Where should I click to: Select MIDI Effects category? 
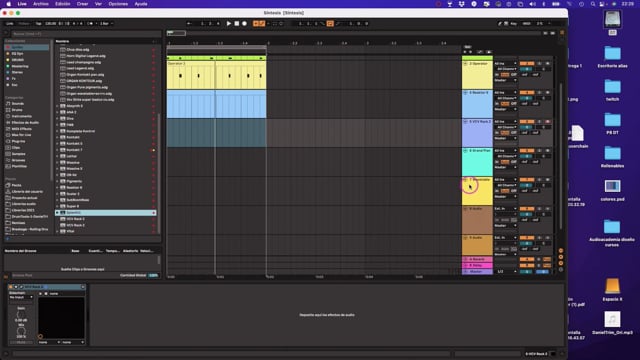pos(22,129)
